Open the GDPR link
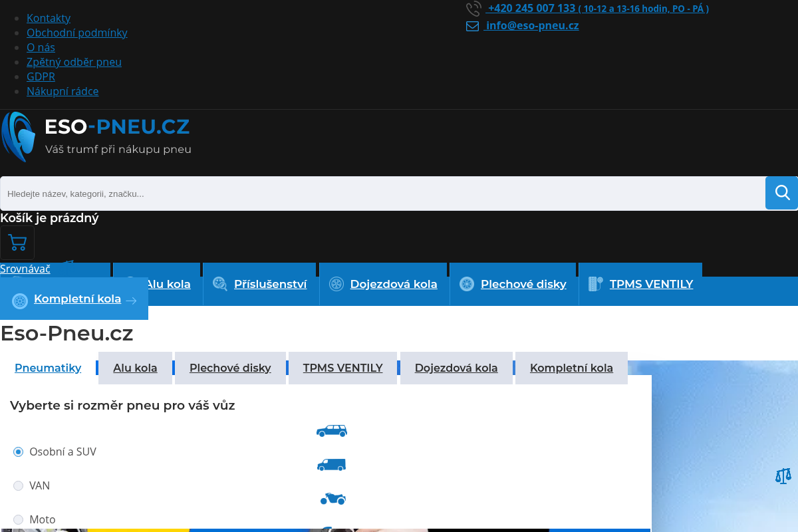Viewport: 798px width, 532px height. (x=41, y=76)
